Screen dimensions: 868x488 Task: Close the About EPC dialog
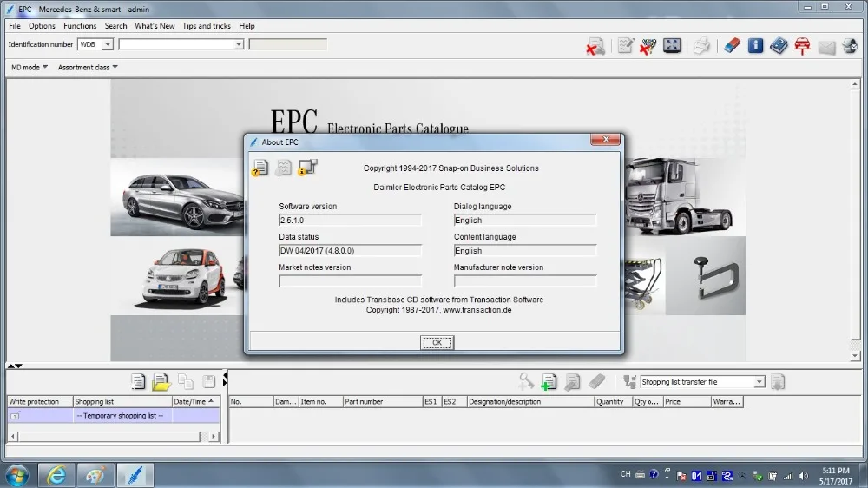[x=605, y=140]
